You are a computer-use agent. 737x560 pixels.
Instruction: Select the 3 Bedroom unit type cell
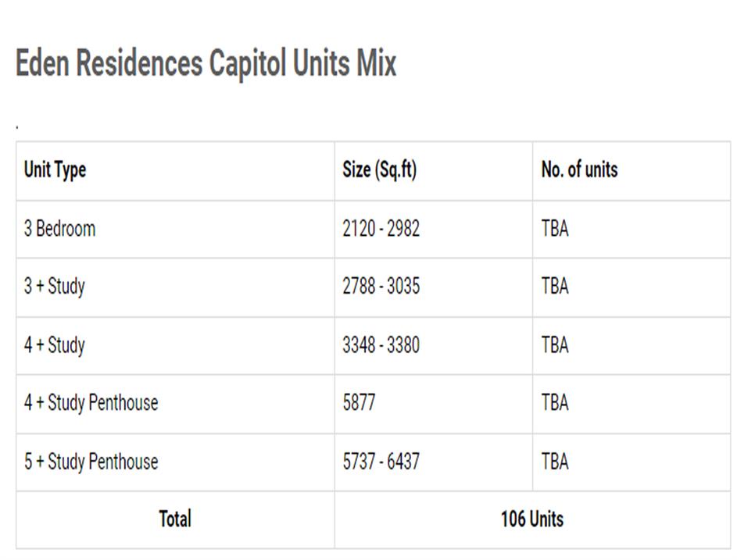coord(59,229)
